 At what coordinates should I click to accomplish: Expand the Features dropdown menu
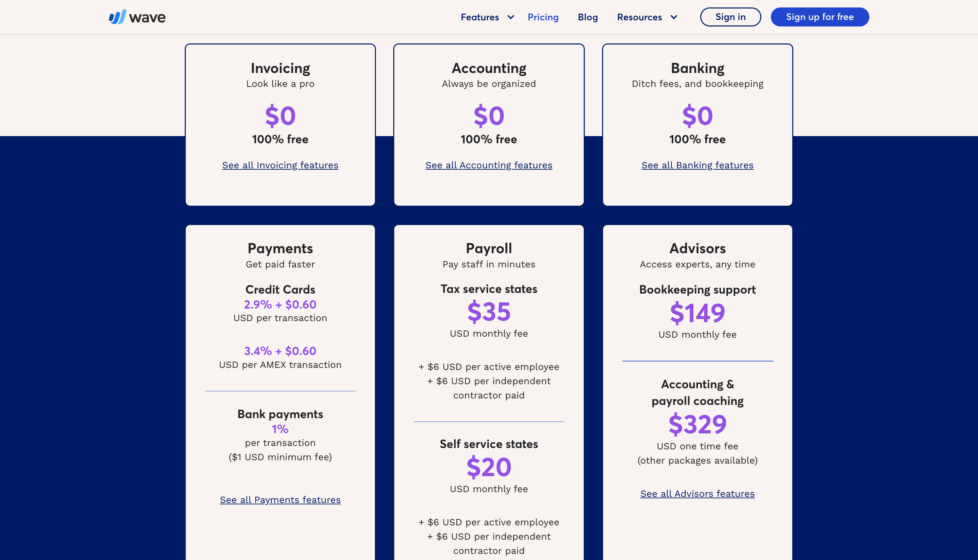[480, 17]
